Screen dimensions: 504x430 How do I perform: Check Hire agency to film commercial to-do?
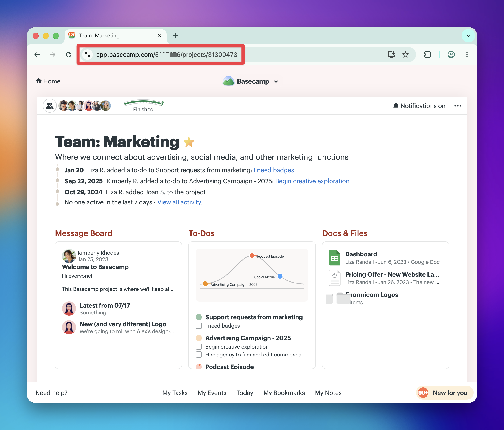click(x=199, y=355)
